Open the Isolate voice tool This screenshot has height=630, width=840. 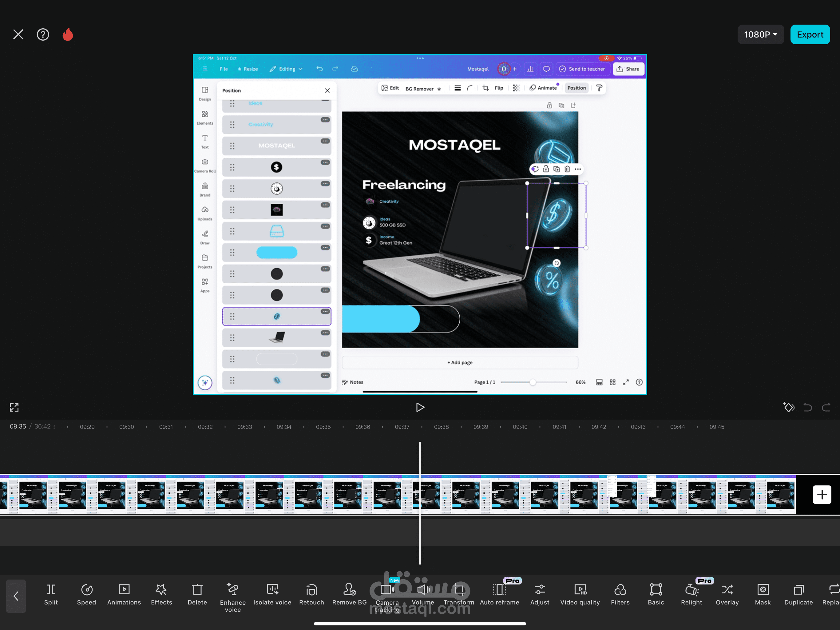[272, 594]
